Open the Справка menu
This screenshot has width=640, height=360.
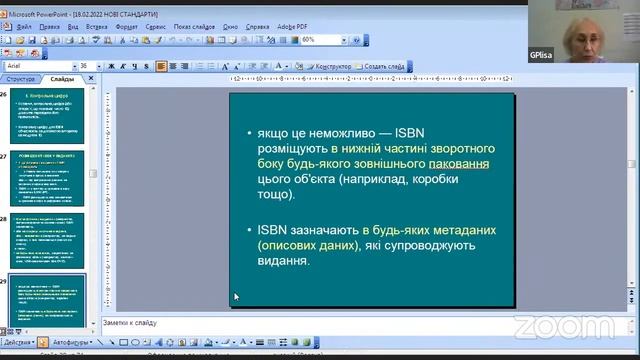[x=257, y=27]
